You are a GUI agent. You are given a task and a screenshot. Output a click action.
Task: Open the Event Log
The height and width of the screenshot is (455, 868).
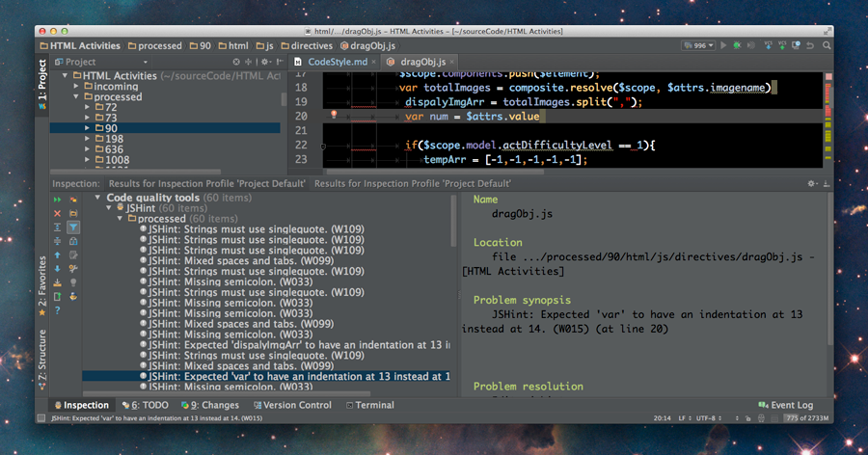click(x=786, y=405)
